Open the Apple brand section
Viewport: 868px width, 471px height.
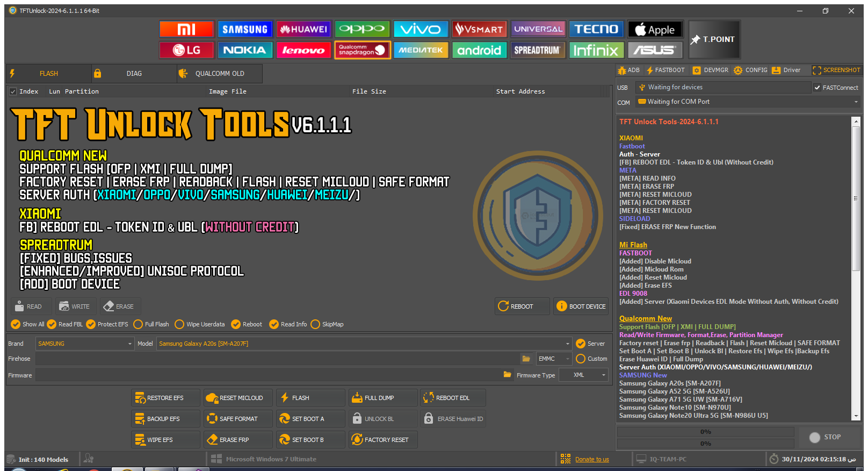[655, 30]
